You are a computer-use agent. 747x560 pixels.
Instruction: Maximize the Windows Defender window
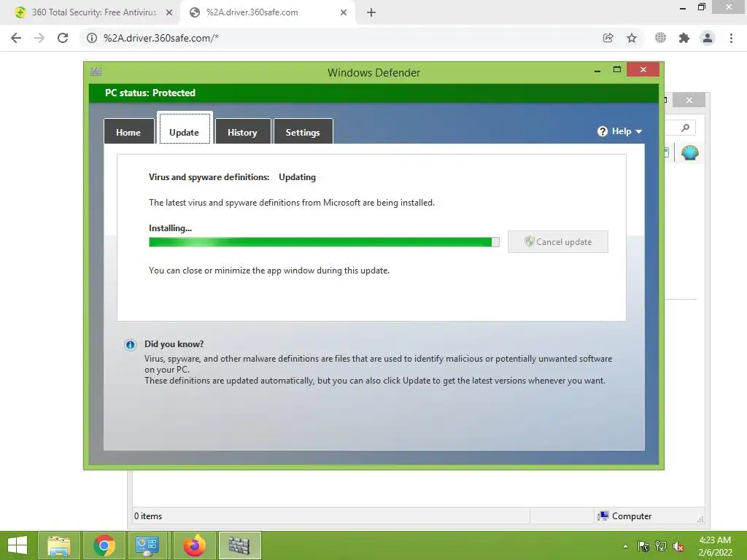click(x=617, y=70)
